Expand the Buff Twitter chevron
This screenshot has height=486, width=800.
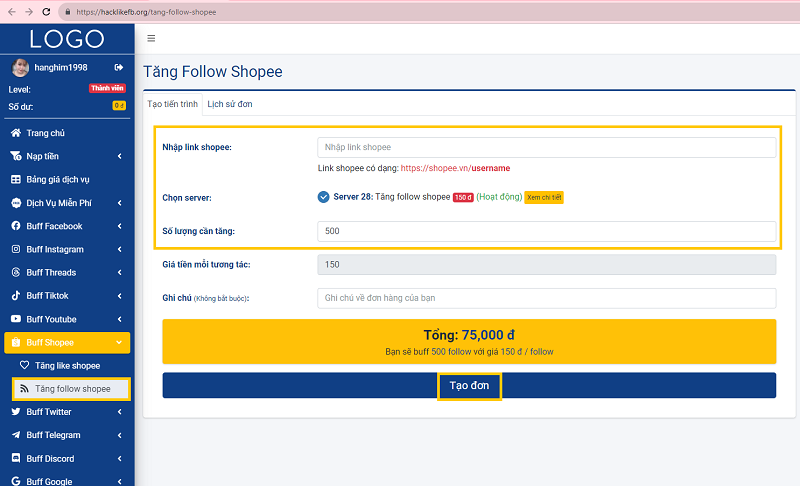119,412
